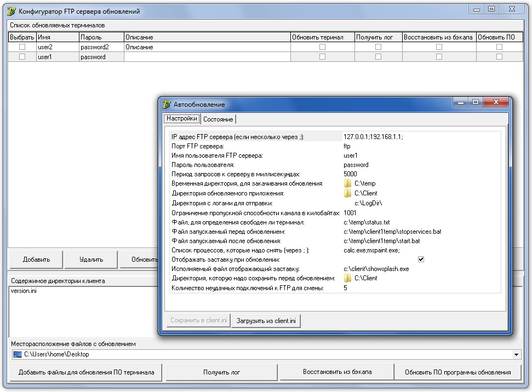Click the folder icon next to C:\temp
The width and height of the screenshot is (532, 392).
[x=347, y=183]
